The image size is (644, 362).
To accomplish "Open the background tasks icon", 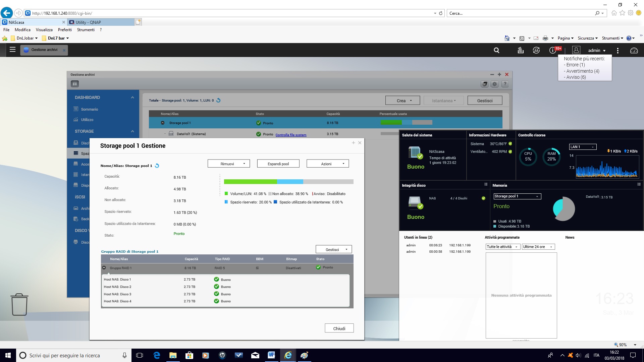I will pyautogui.click(x=521, y=50).
